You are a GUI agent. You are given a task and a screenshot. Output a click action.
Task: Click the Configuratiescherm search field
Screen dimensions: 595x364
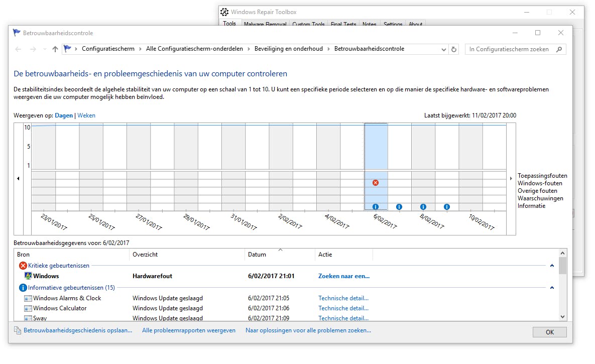[510, 49]
